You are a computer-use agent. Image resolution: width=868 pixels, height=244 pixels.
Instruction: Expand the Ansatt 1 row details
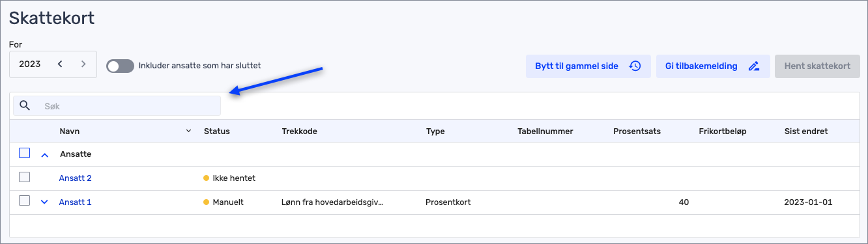pyautogui.click(x=45, y=202)
